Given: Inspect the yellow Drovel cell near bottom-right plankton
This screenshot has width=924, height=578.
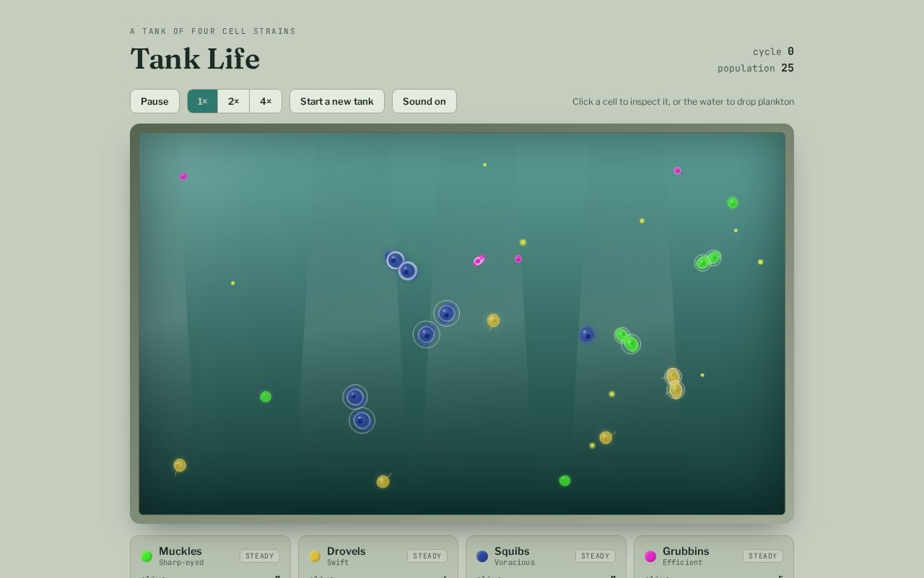Looking at the screenshot, I should pyautogui.click(x=606, y=438).
